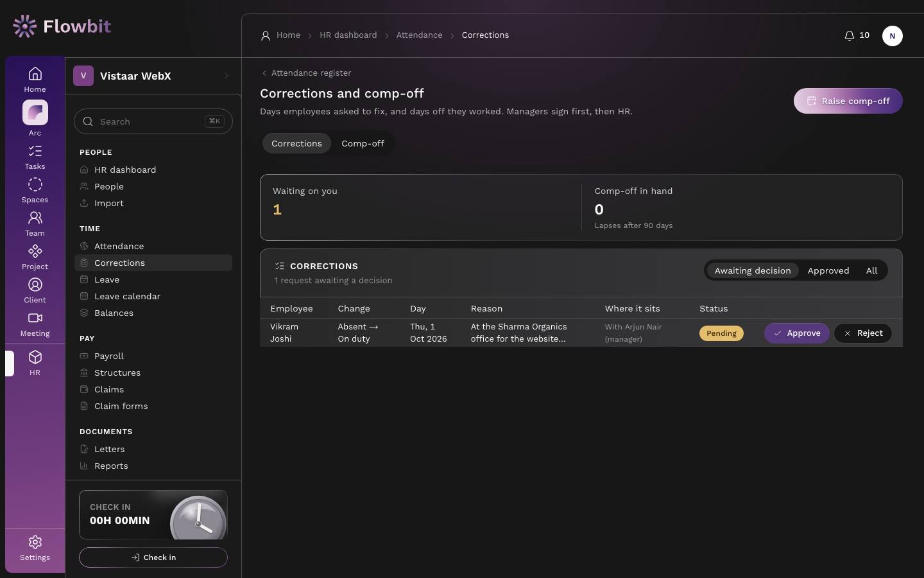Click the Raise comp-off button

[x=848, y=101]
